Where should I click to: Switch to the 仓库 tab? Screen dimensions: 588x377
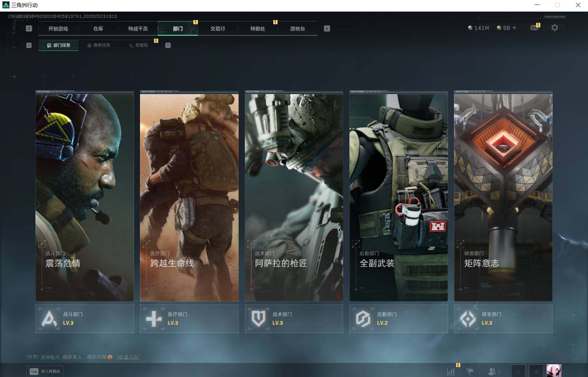98,28
